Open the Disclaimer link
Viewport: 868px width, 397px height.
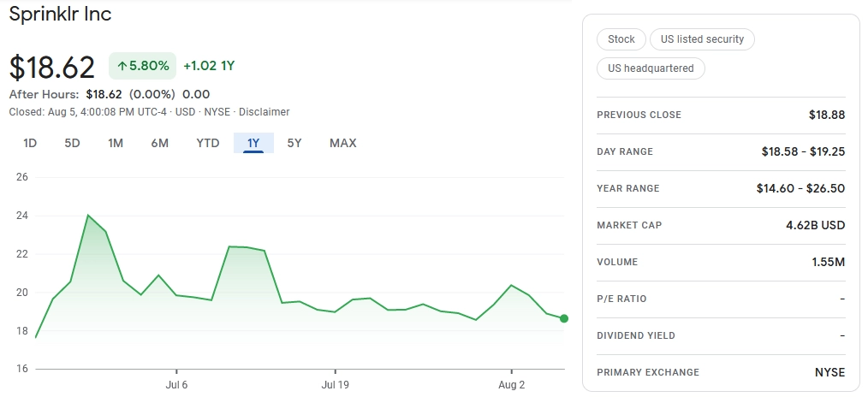264,112
